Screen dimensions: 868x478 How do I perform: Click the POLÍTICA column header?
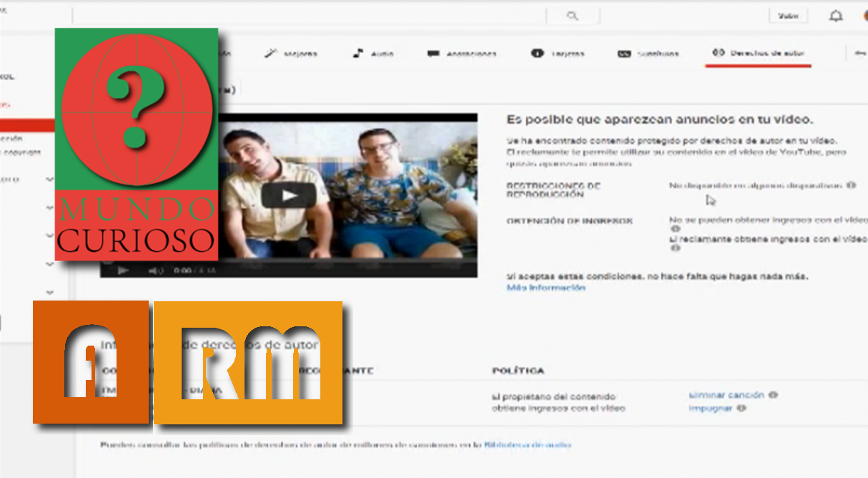click(x=518, y=371)
